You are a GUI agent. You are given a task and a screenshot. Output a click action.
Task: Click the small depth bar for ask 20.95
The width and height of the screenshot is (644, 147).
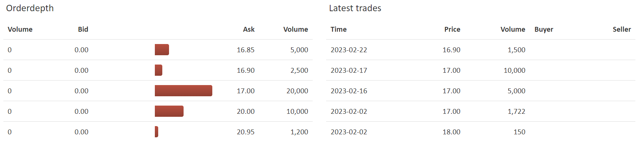pyautogui.click(x=156, y=132)
